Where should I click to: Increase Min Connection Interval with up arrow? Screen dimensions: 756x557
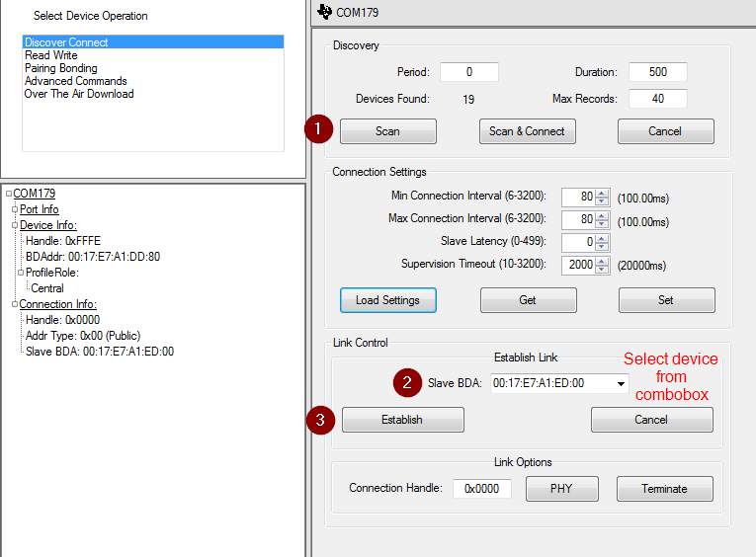tap(602, 193)
